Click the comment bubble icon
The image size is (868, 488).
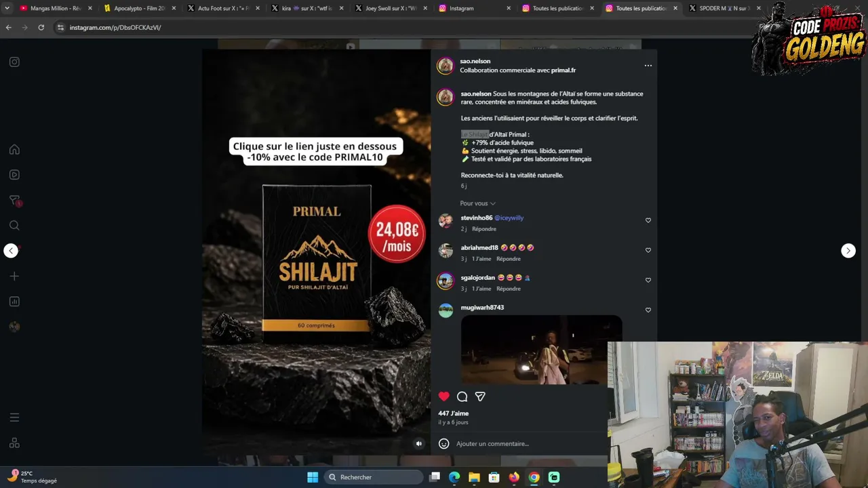[462, 396]
